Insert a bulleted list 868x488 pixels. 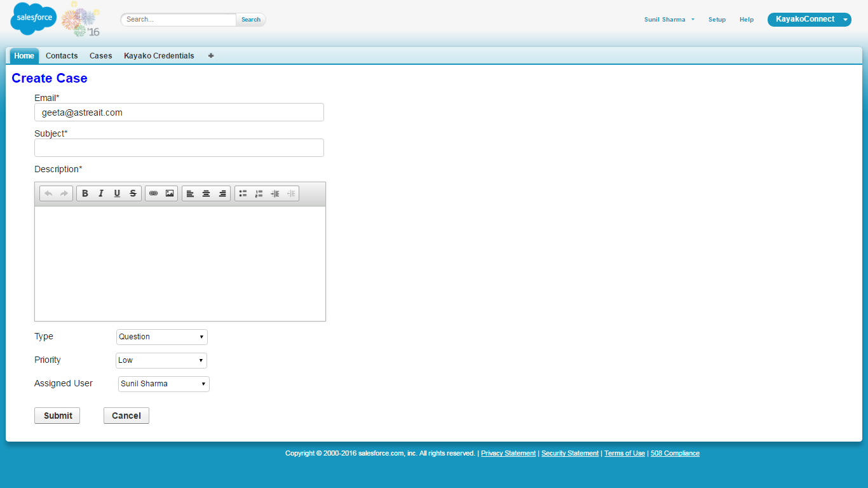click(243, 194)
